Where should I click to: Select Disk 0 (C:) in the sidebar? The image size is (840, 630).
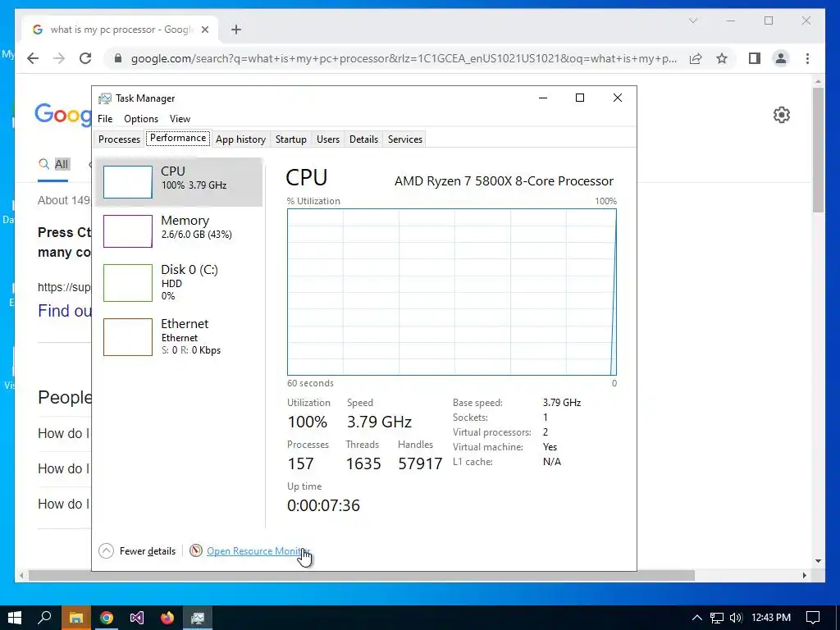(179, 282)
